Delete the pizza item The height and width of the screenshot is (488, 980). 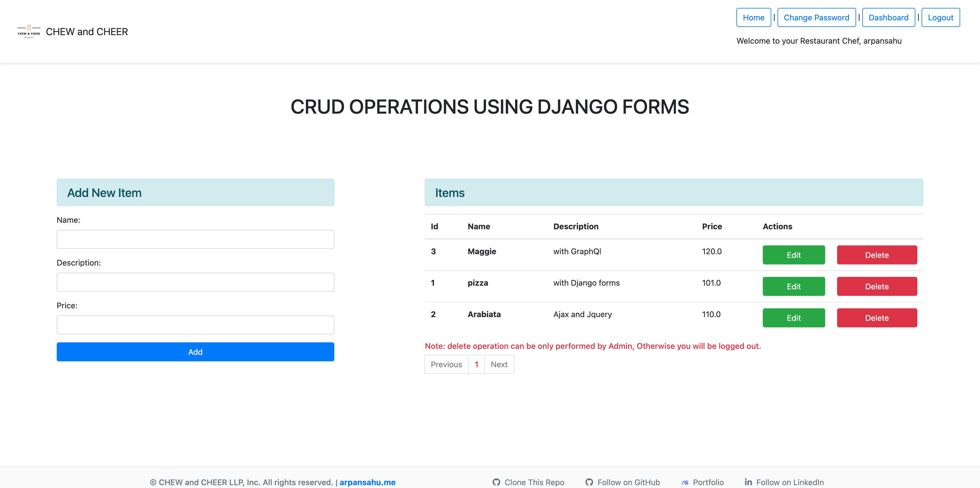point(876,286)
